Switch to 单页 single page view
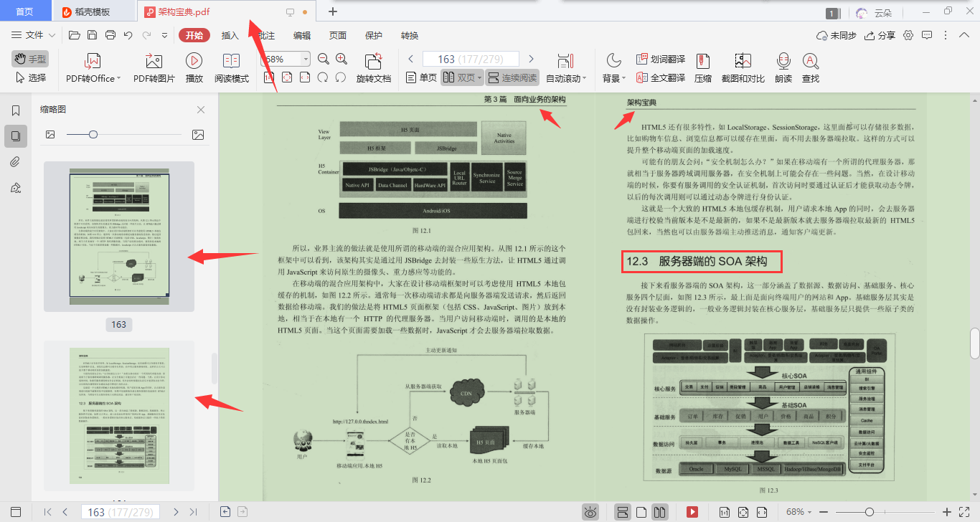Viewport: 980px width, 522px height. tap(421, 77)
